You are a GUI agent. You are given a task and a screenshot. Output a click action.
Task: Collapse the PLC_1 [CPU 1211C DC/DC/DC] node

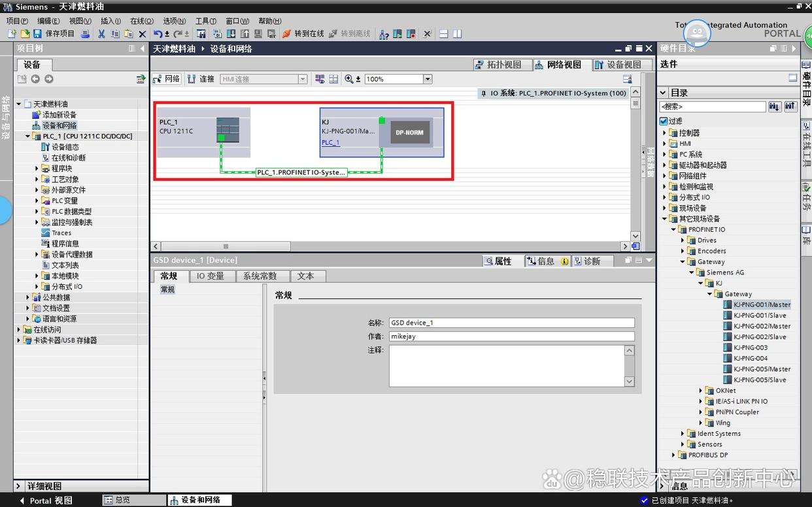point(28,136)
